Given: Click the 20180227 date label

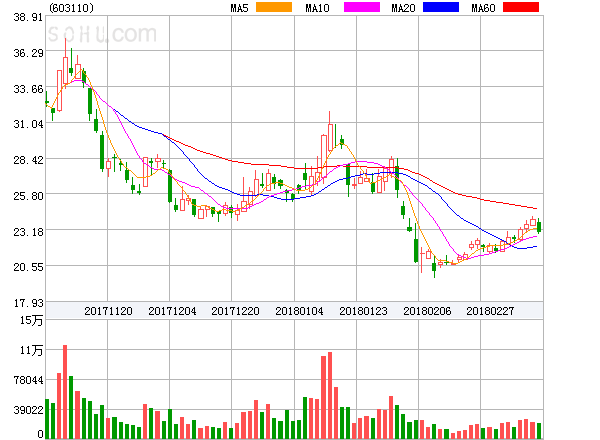Looking at the screenshot, I should pos(490,311).
